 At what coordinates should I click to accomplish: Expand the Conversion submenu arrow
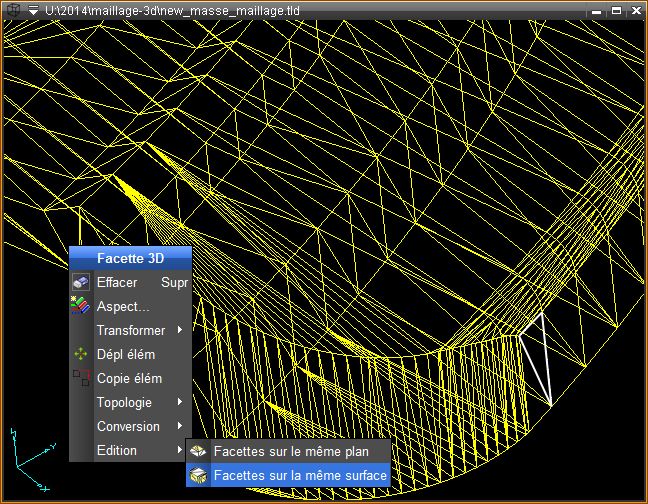pyautogui.click(x=180, y=427)
